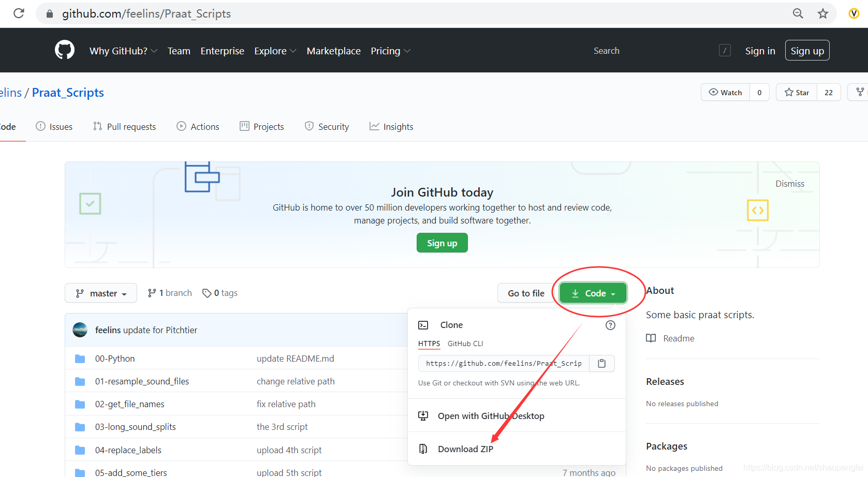The height and width of the screenshot is (477, 868).
Task: Click the Go to file button
Action: pyautogui.click(x=526, y=293)
